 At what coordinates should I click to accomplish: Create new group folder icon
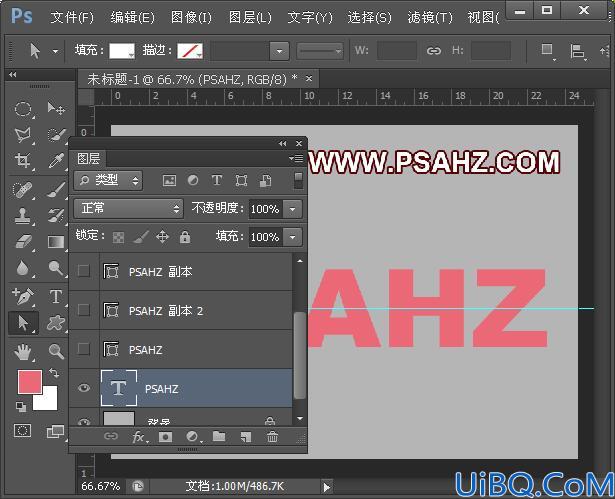click(219, 436)
